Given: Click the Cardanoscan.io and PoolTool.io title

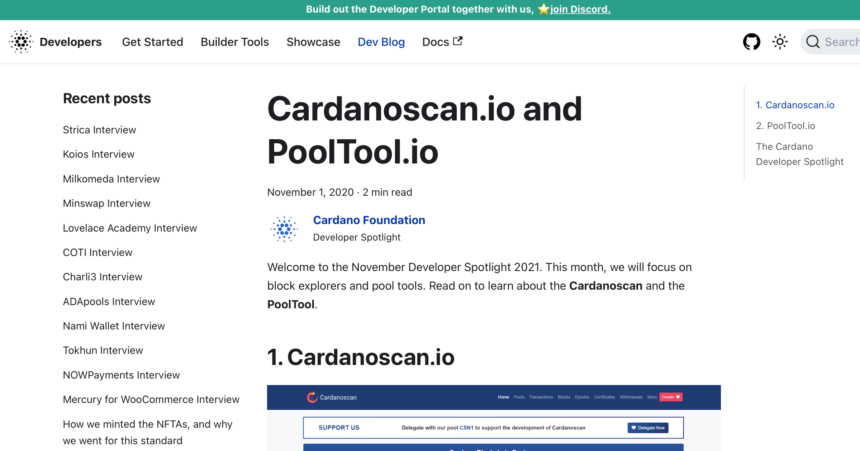Looking at the screenshot, I should tap(425, 130).
